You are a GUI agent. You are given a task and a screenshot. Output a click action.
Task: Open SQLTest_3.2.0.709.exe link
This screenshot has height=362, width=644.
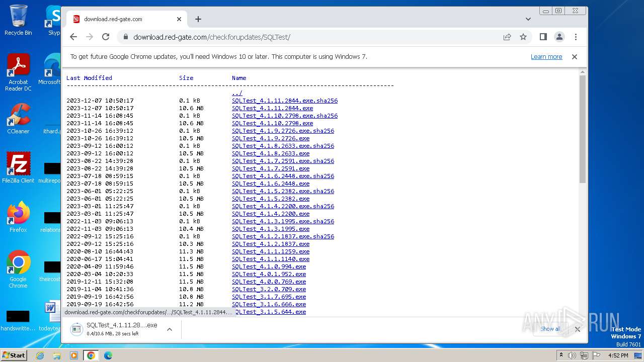tap(269, 289)
